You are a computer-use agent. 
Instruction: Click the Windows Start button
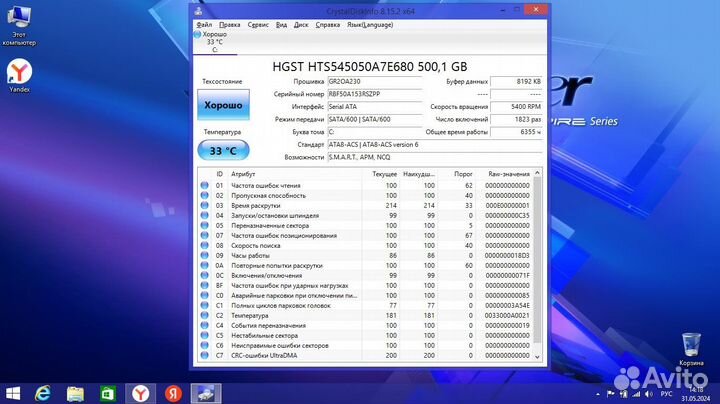pyautogui.click(x=14, y=391)
